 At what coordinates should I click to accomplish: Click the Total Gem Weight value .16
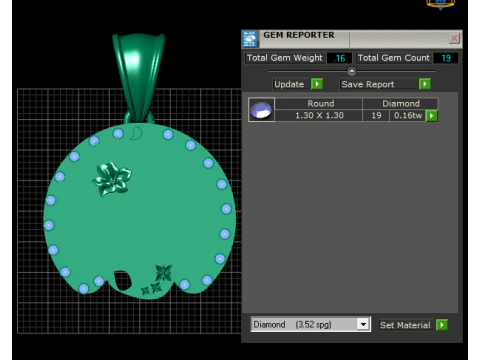(339, 58)
